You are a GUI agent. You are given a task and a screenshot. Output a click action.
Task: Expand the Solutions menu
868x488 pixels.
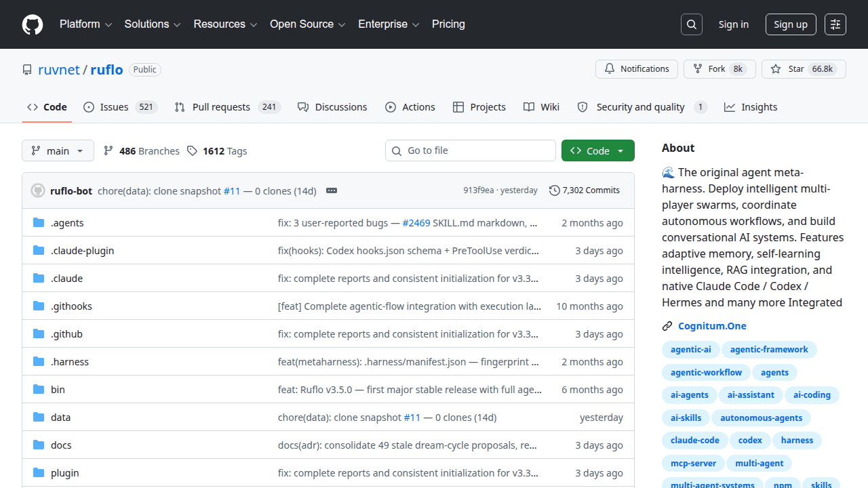[153, 24]
